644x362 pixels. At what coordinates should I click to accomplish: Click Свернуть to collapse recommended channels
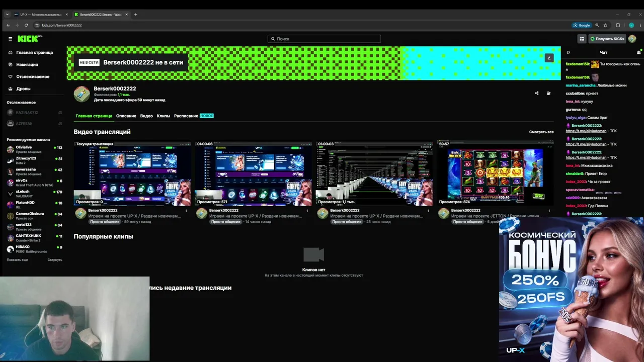(x=55, y=260)
